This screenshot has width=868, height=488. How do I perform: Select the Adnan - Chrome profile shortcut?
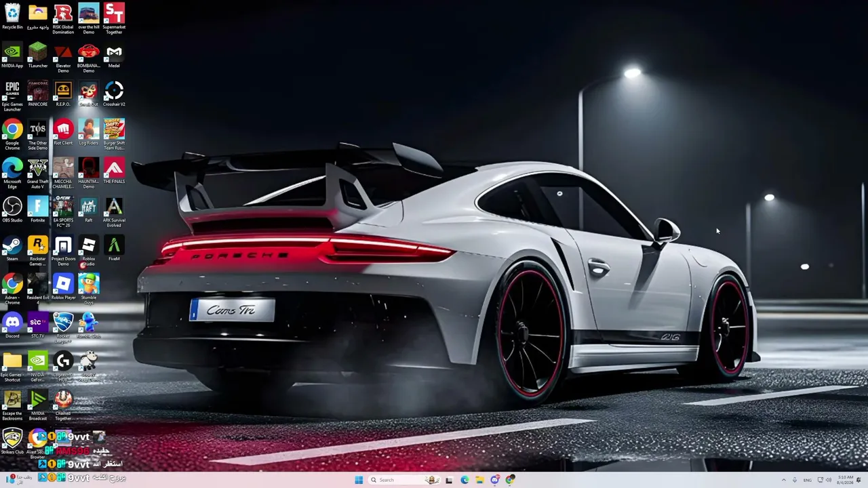pyautogui.click(x=12, y=290)
